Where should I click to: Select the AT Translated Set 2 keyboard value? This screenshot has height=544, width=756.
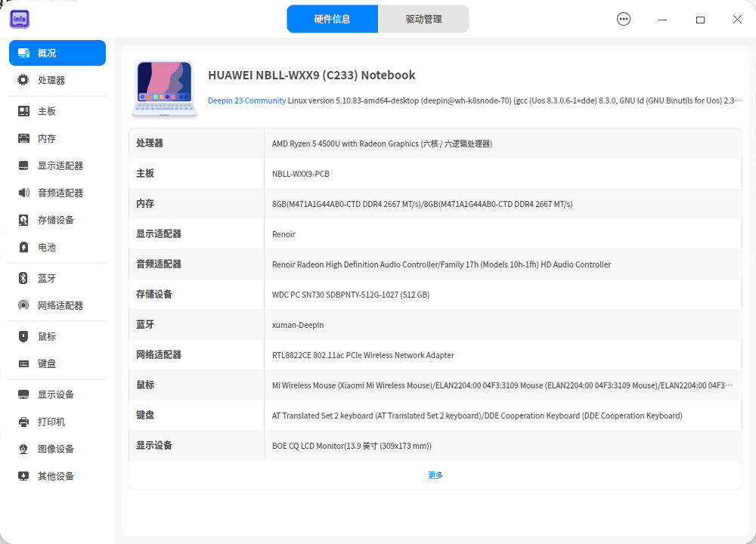click(x=477, y=416)
